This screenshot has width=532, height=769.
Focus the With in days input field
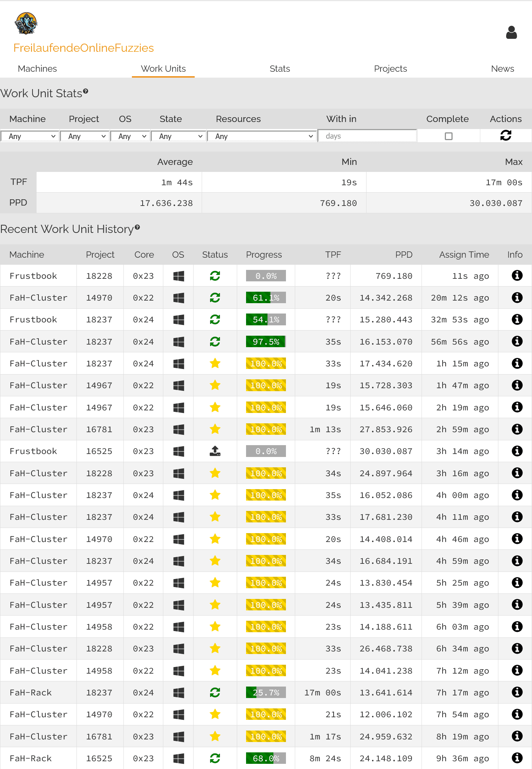point(367,136)
